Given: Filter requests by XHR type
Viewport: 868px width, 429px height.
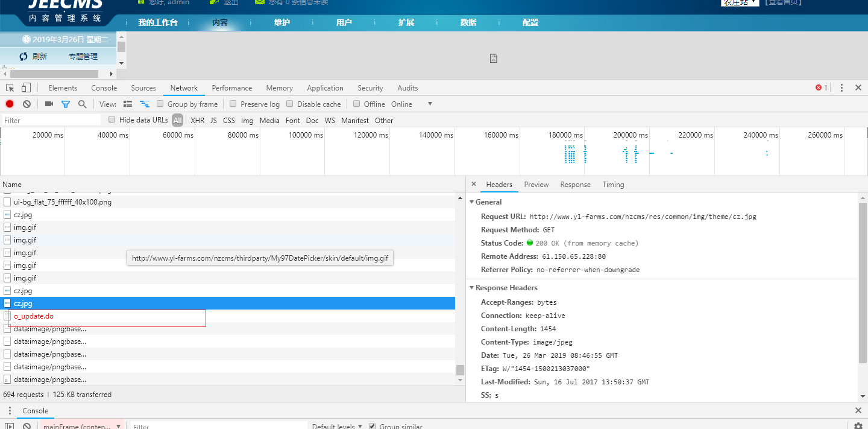Looking at the screenshot, I should 197,121.
